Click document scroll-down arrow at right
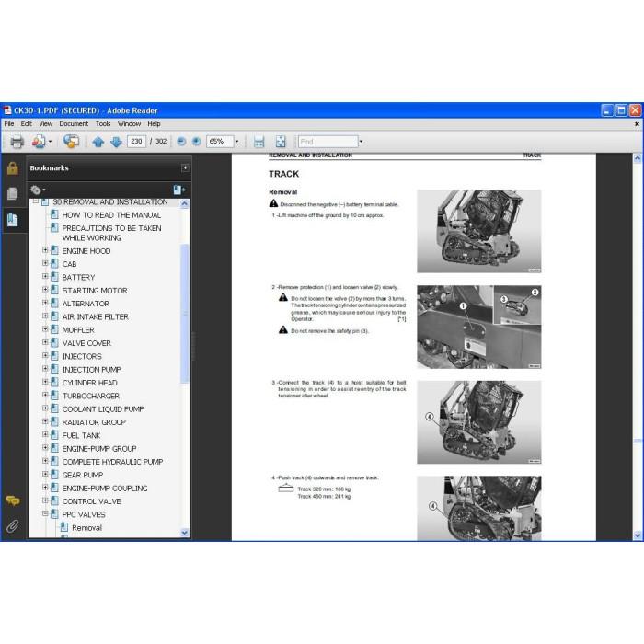Image resolution: width=644 pixels, height=644 pixels. point(638,535)
